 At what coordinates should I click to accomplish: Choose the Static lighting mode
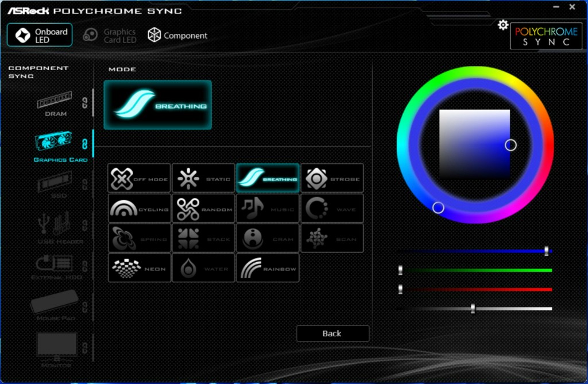click(203, 178)
